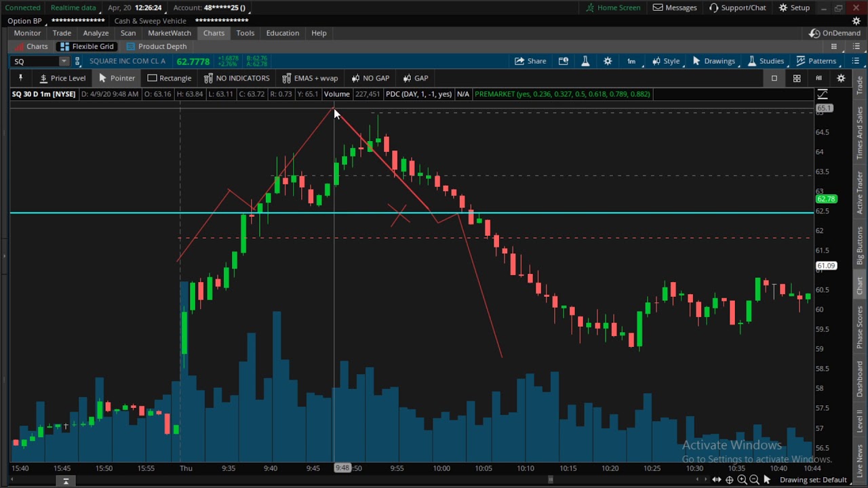Switch to GAP chart style

[415, 78]
